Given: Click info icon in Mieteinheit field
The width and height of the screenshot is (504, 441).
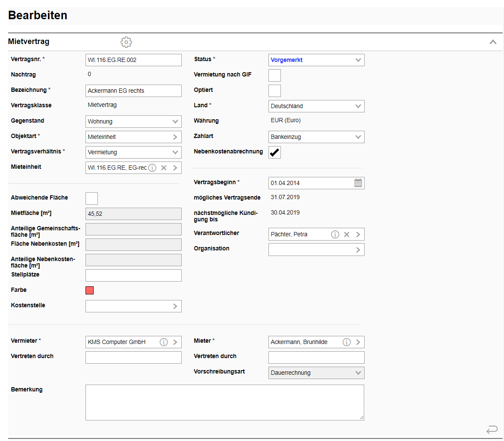Looking at the screenshot, I should [x=152, y=168].
